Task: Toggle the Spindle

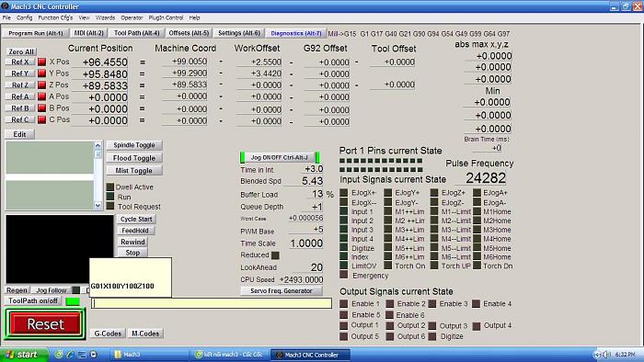Action: (134, 145)
